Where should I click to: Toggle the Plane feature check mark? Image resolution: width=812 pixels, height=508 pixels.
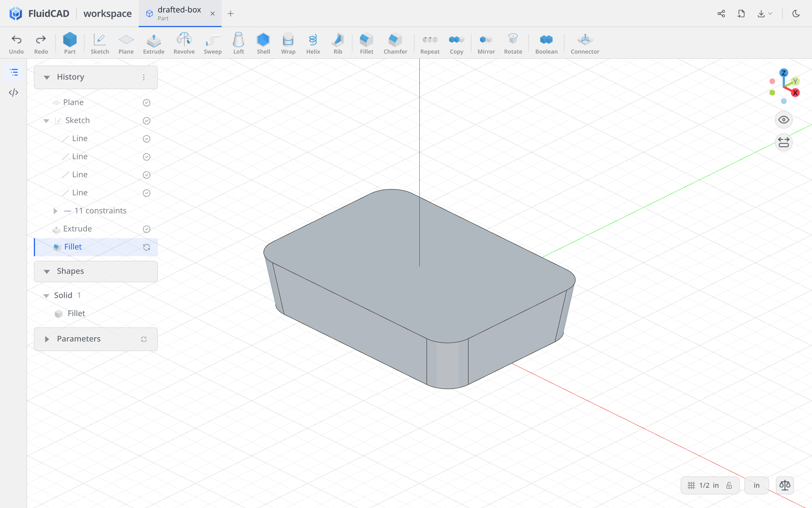[146, 102]
